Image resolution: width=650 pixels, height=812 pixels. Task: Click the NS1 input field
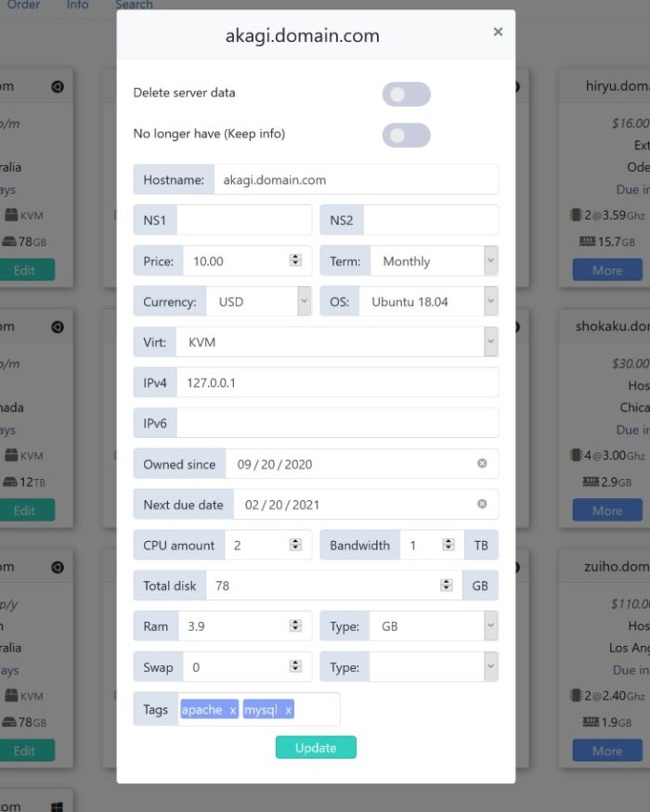click(x=243, y=220)
